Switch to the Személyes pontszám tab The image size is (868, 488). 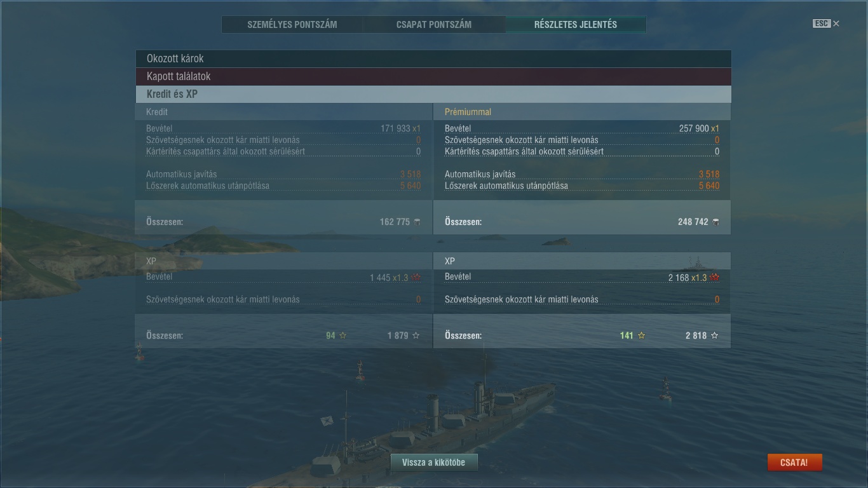pos(292,25)
